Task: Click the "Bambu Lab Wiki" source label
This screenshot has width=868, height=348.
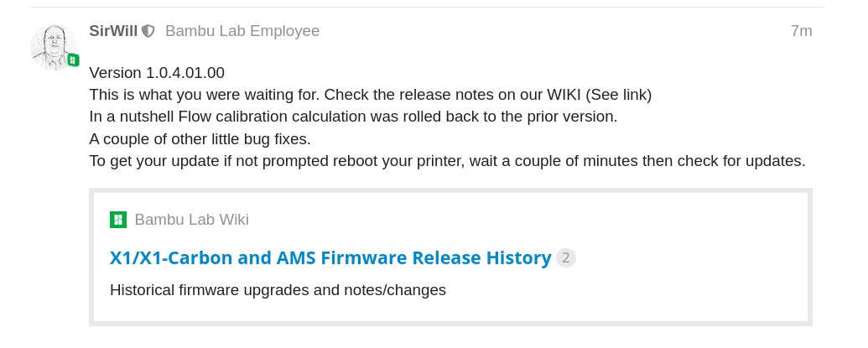Action: click(191, 220)
